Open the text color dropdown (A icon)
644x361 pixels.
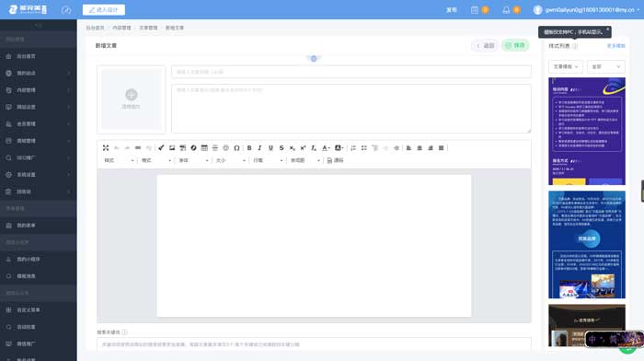(326, 148)
